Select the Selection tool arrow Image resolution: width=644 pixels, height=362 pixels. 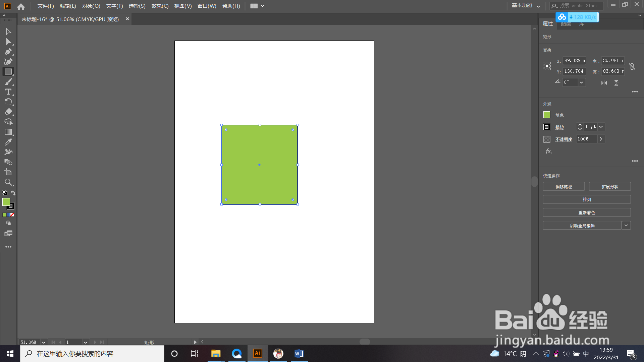[x=8, y=32]
